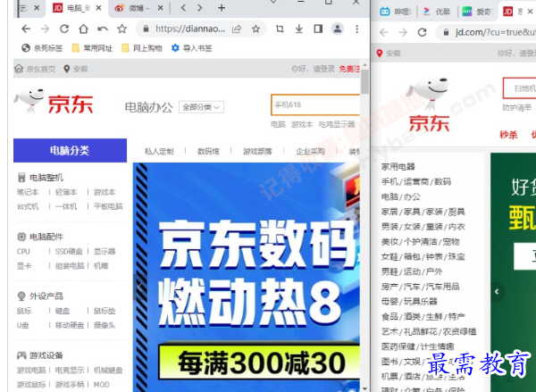The height and width of the screenshot is (392, 536).
Task: Click 秒杀 link in right window
Action: point(508,135)
